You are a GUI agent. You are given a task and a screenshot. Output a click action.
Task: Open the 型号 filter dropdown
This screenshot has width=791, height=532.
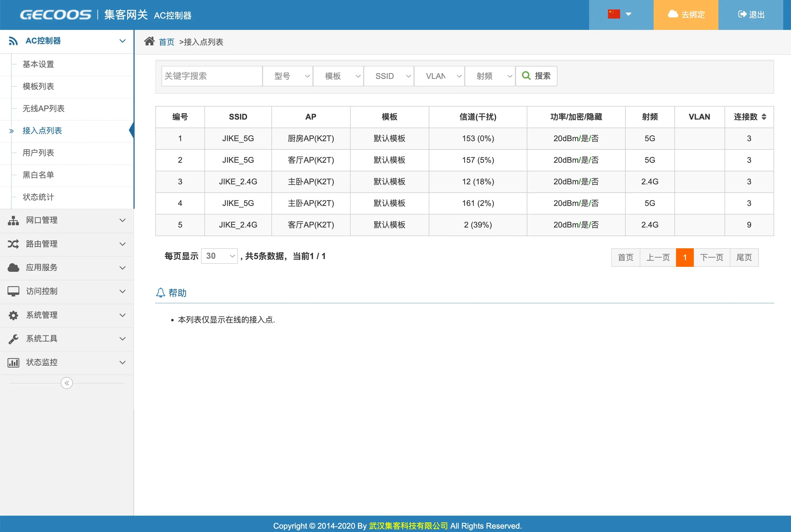point(288,76)
